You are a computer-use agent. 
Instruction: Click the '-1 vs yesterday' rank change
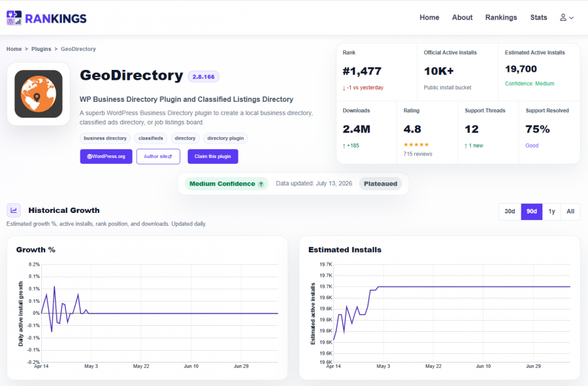(x=363, y=88)
